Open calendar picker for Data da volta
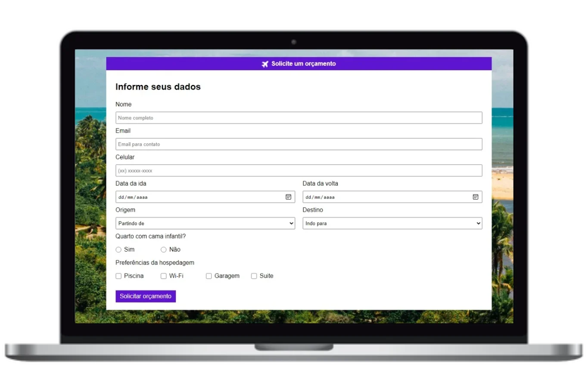 click(475, 197)
